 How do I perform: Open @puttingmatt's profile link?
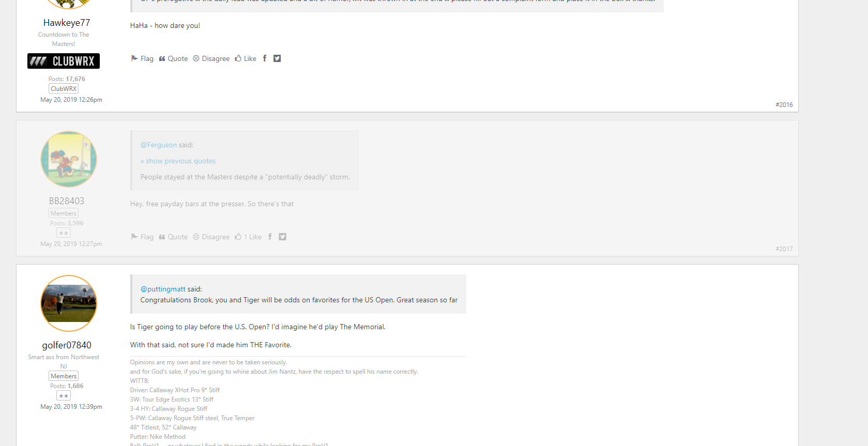pyautogui.click(x=163, y=289)
